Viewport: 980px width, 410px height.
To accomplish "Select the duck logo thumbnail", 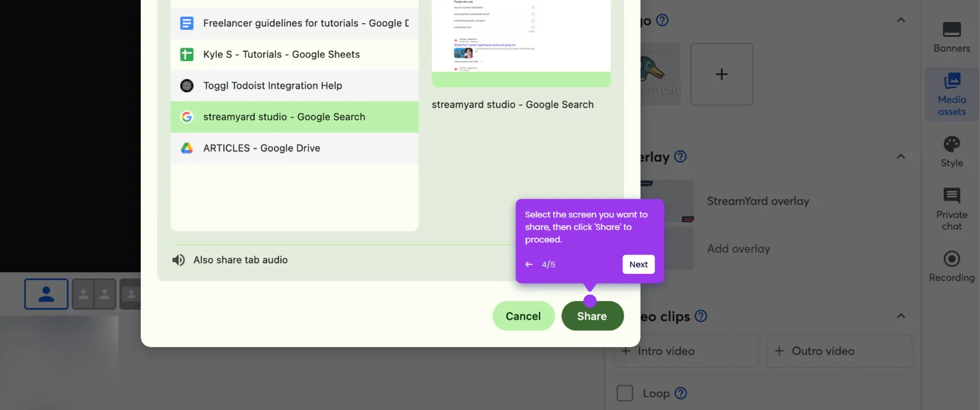I will tap(660, 74).
